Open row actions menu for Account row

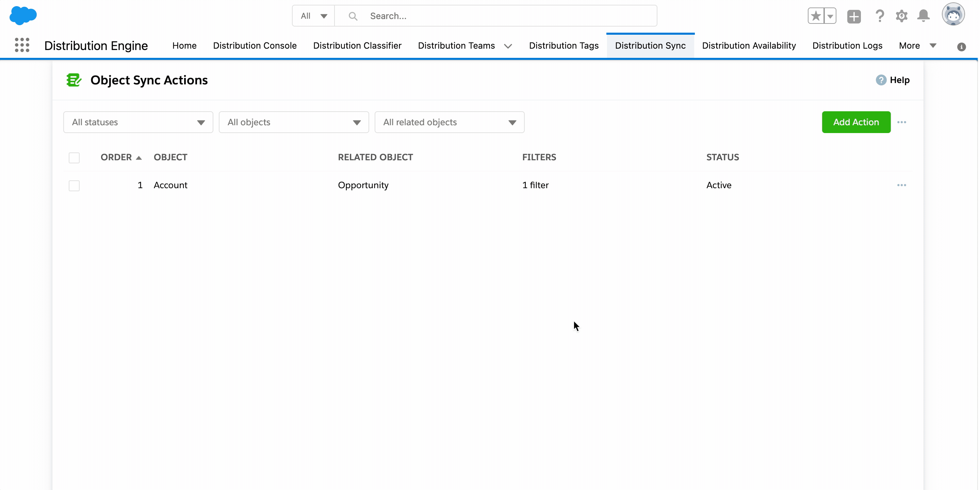901,185
